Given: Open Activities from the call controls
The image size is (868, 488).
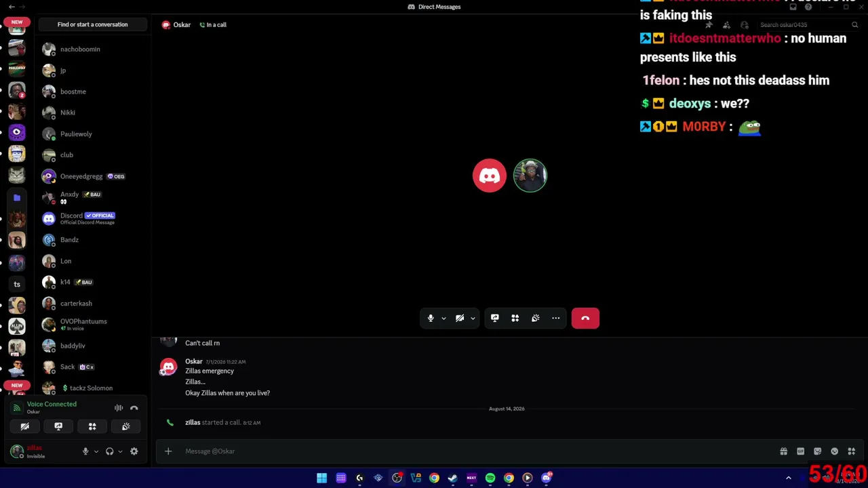Looking at the screenshot, I should 515,318.
